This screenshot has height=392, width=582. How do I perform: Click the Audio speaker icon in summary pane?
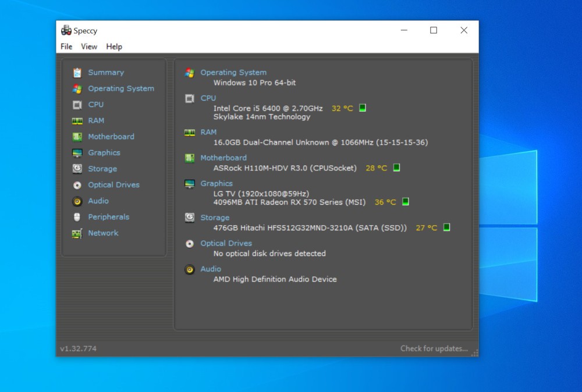click(190, 270)
